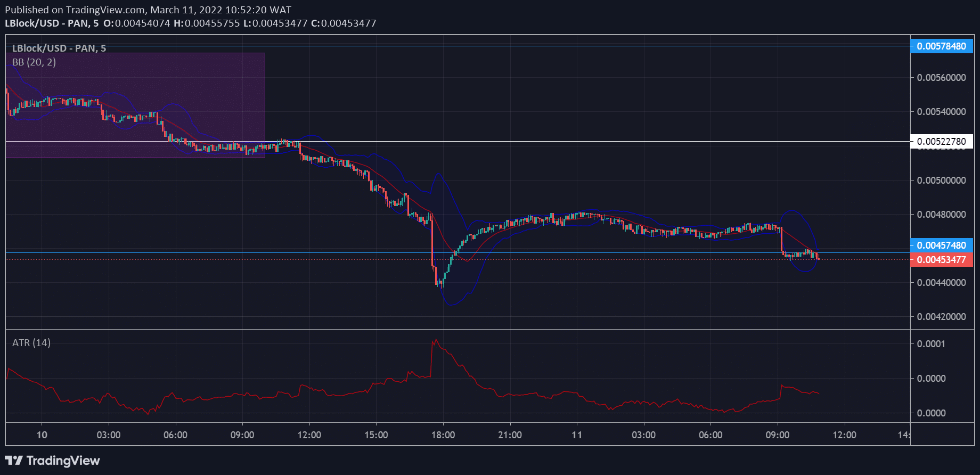980x475 pixels.
Task: Click the OHLC values in the header
Action: click(x=240, y=23)
